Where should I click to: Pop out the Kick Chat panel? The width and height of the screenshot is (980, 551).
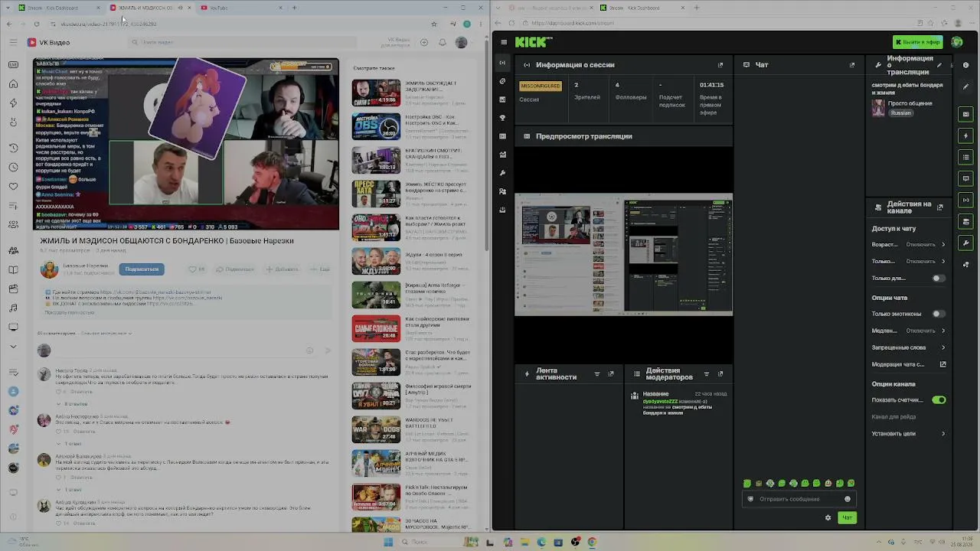852,65
